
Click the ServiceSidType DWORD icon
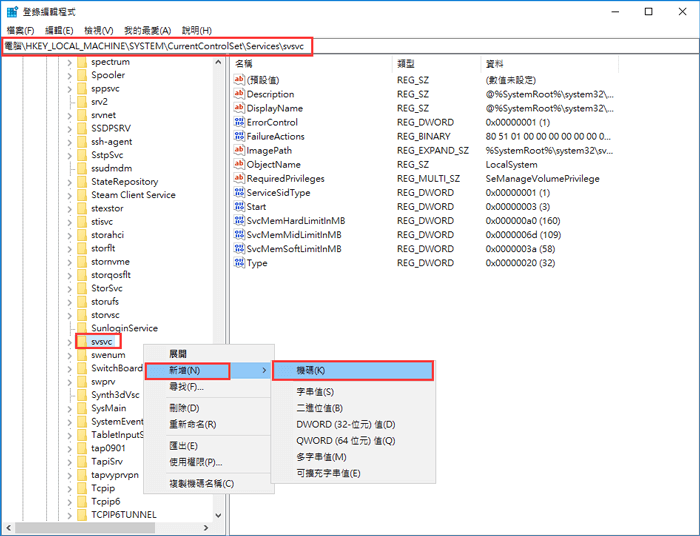point(239,192)
